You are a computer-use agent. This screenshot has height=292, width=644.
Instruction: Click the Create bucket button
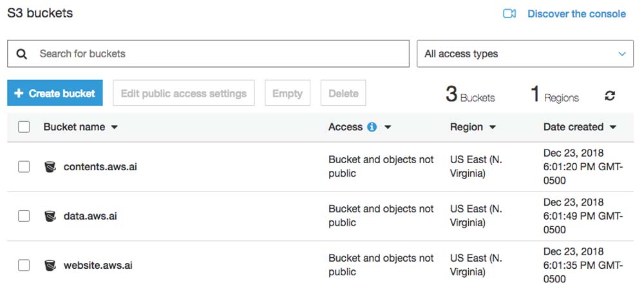pos(55,93)
